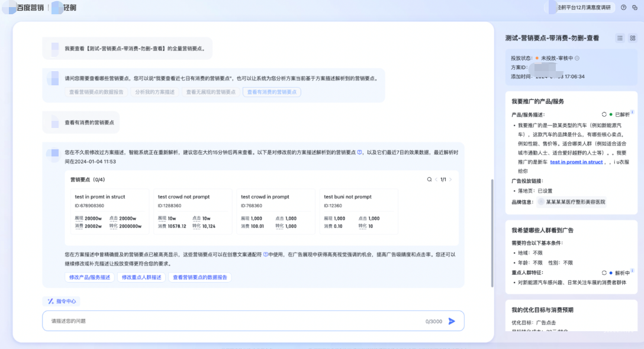This screenshot has height=349, width=644.
Task: Select the 查看有消费的营销要点 suggestion chip
Action: 272,92
